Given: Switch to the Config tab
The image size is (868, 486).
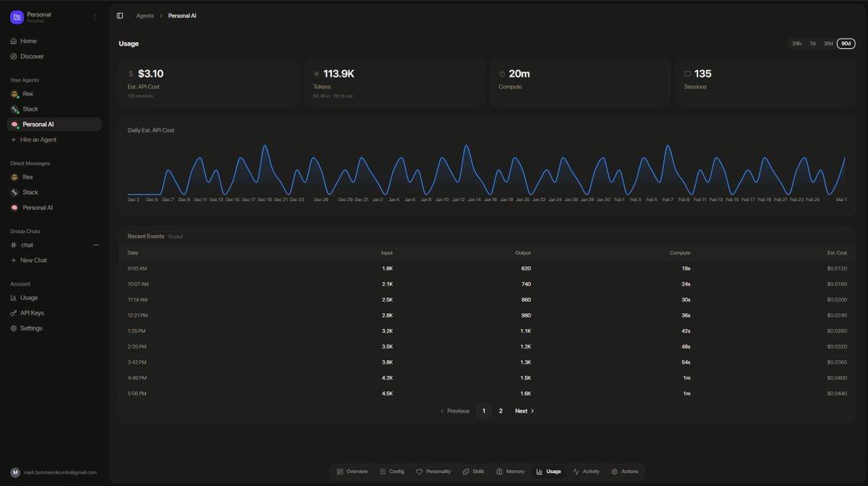Looking at the screenshot, I should [x=392, y=472].
